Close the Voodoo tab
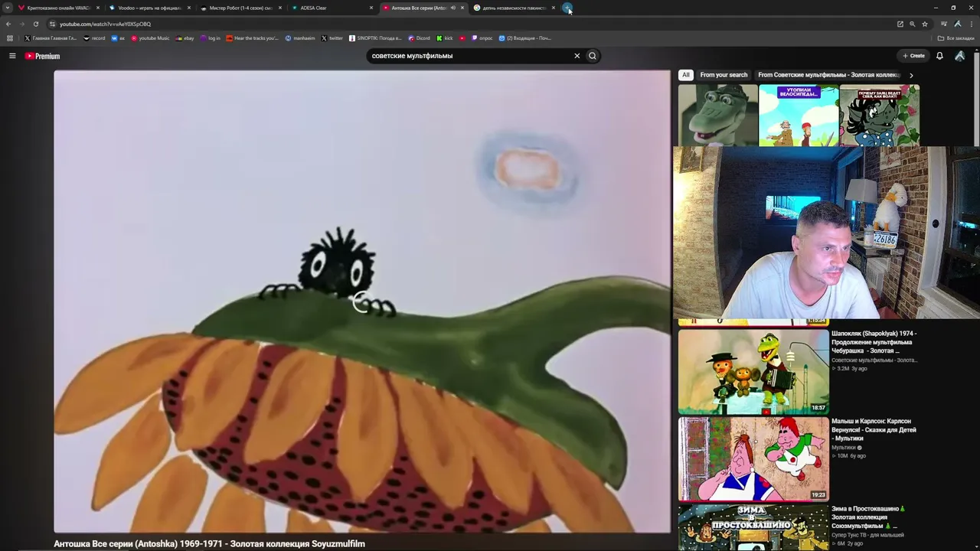This screenshot has height=551, width=980. [x=188, y=8]
